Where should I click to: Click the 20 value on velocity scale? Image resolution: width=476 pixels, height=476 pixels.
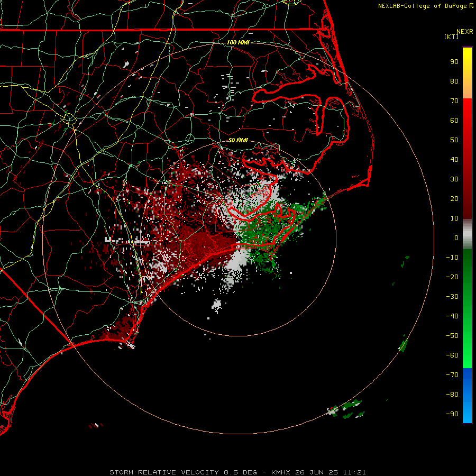pyautogui.click(x=454, y=198)
